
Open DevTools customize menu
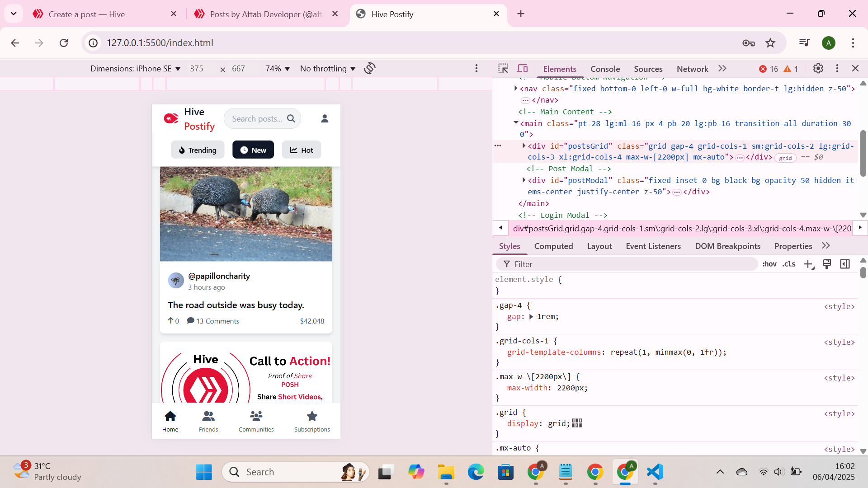(x=837, y=69)
